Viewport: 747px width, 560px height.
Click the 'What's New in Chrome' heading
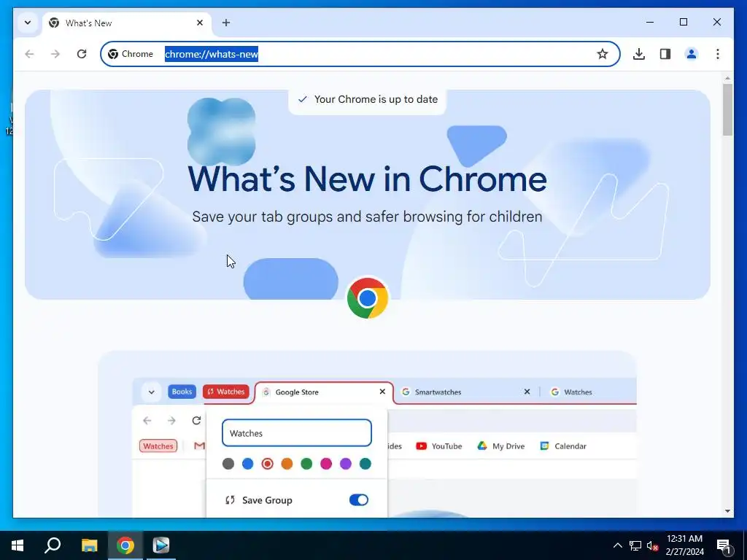[368, 179]
